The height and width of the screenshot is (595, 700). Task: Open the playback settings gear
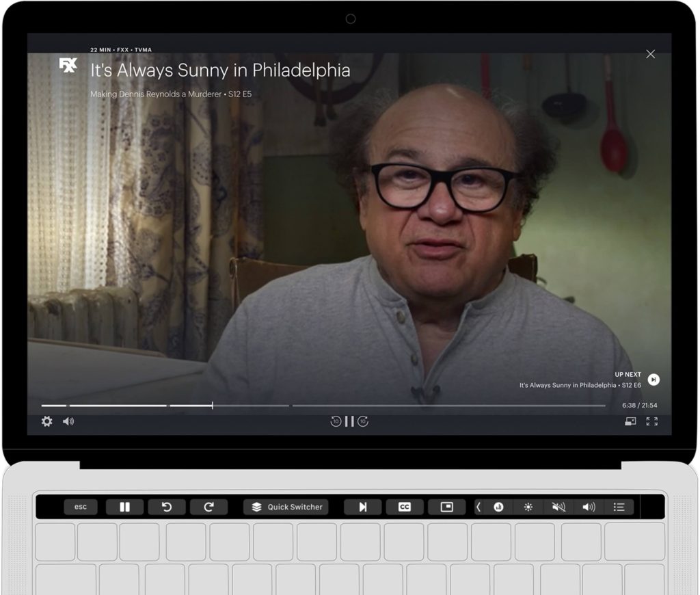point(46,422)
